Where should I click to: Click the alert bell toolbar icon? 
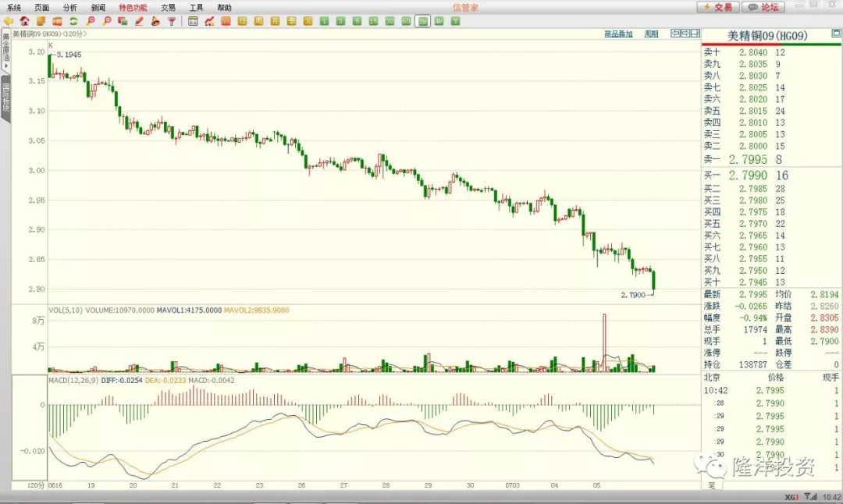pos(156,21)
